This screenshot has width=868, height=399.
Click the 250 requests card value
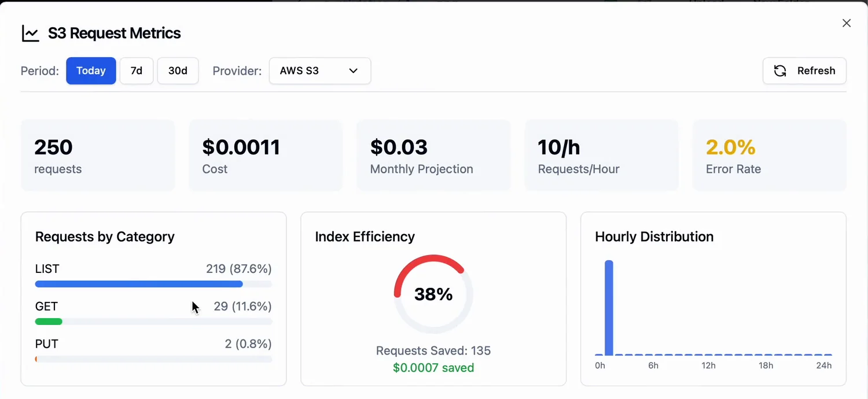tap(53, 147)
